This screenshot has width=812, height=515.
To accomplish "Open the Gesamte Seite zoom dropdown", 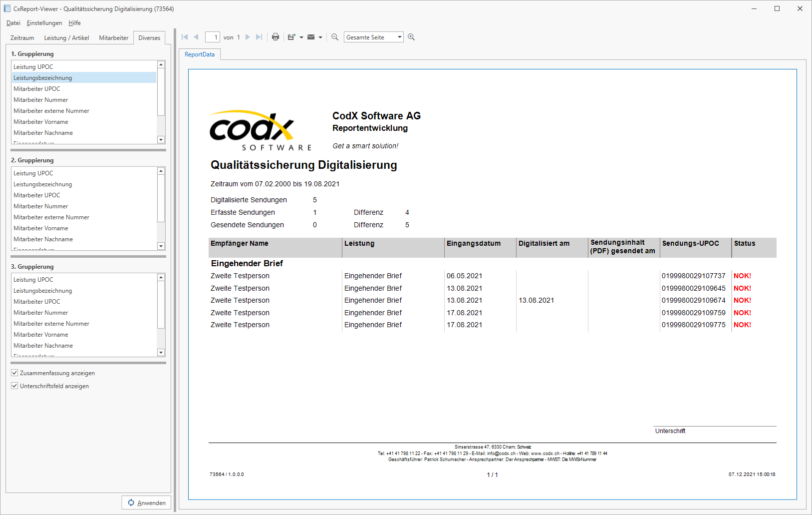I will click(400, 37).
